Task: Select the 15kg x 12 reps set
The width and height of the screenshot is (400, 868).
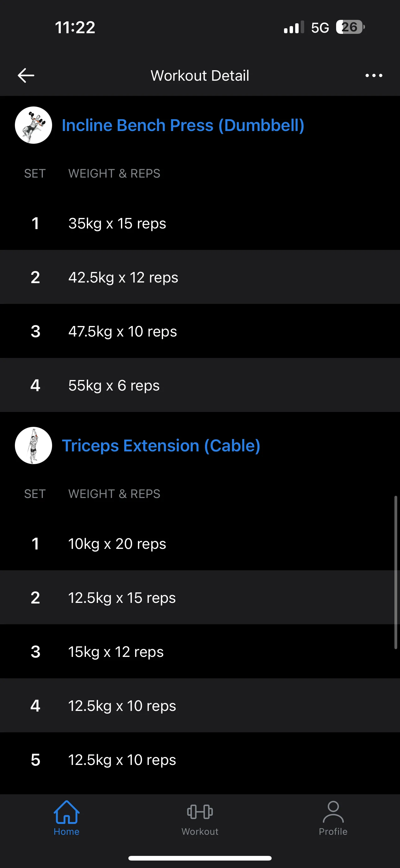Action: pyautogui.click(x=116, y=652)
